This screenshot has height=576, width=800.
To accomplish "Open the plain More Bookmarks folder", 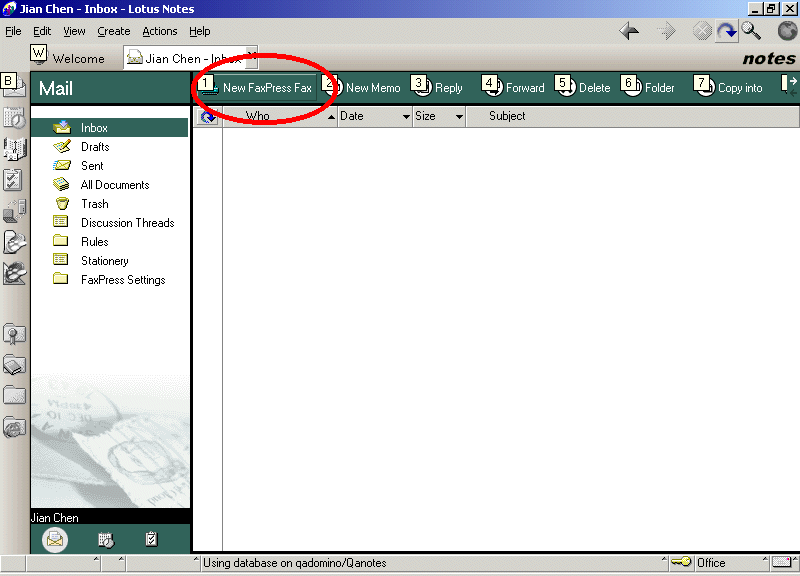I will pyautogui.click(x=14, y=395).
